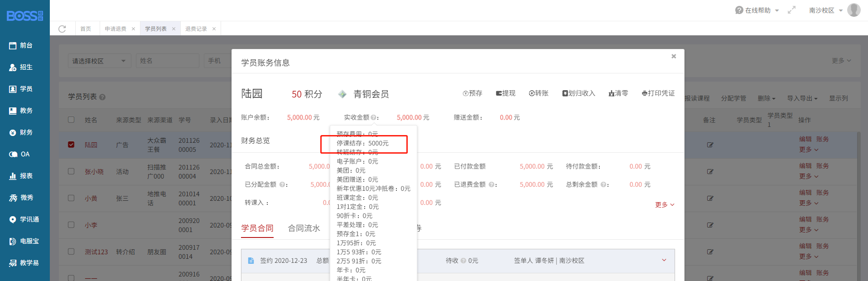Uncheck the 陆园 row checkbox
This screenshot has width=868, height=281.
tap(71, 145)
